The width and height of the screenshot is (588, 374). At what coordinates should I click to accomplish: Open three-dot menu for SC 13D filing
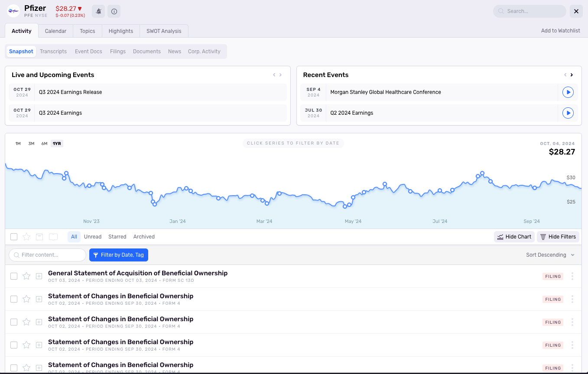pos(572,276)
